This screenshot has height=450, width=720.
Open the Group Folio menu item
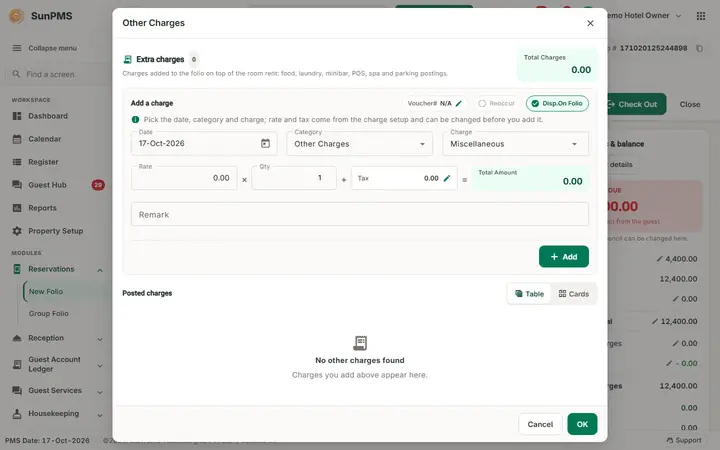tap(49, 314)
